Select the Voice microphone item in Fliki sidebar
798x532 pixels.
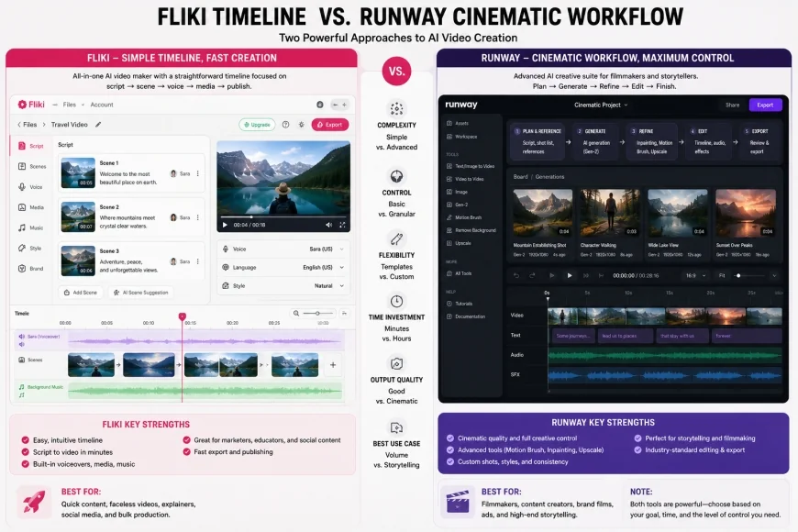(x=30, y=187)
